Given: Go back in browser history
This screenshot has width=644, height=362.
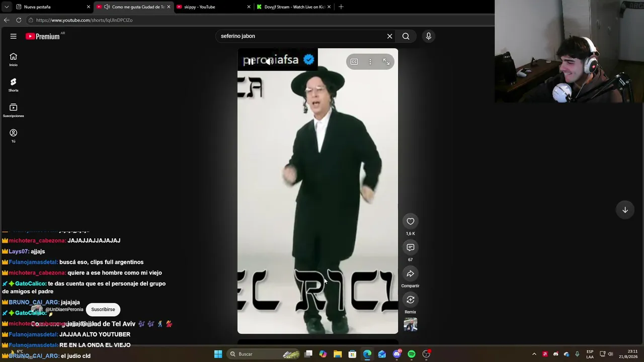Looking at the screenshot, I should 7,20.
